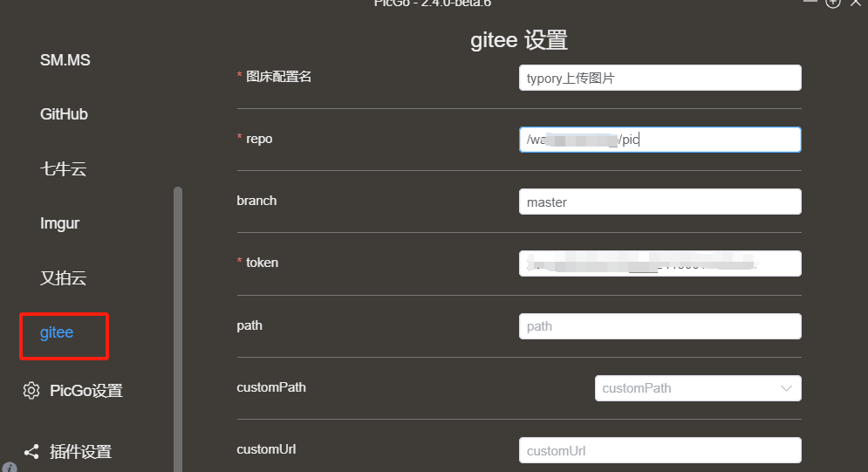Open SM.MS image host settings

click(65, 60)
